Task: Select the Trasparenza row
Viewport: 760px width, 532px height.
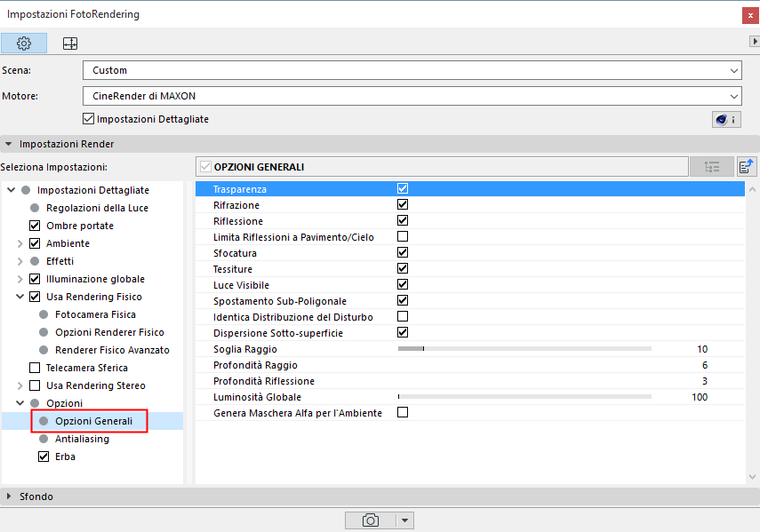Action: (469, 189)
